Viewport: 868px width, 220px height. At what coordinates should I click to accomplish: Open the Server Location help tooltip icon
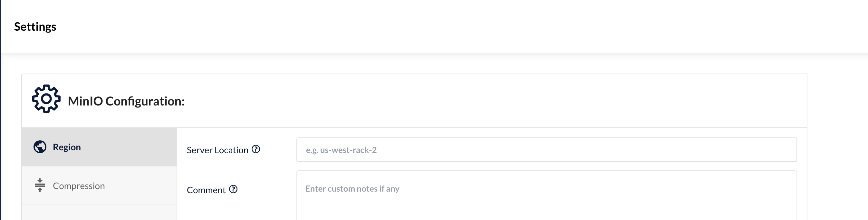pyautogui.click(x=256, y=149)
